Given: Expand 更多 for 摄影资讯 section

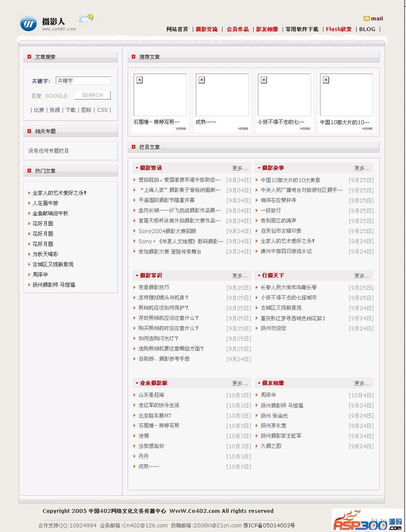Looking at the screenshot, I should coord(240,168).
